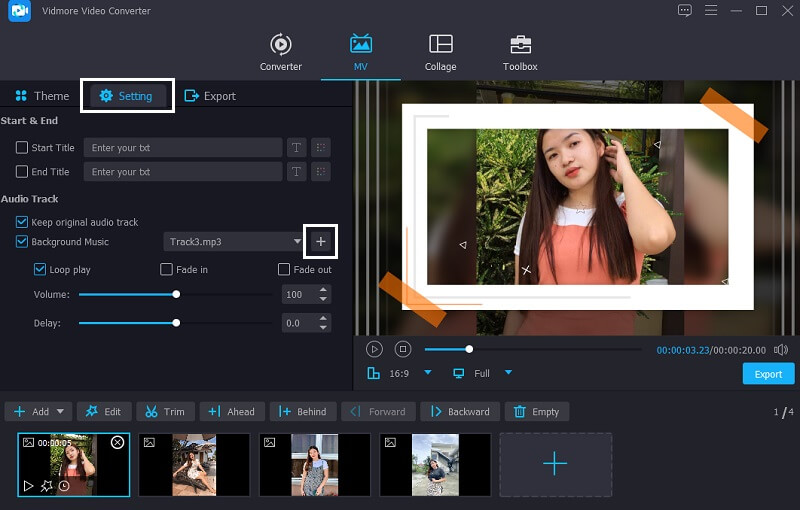800x510 pixels.
Task: Uncheck Keep original audio track
Action: [x=22, y=222]
